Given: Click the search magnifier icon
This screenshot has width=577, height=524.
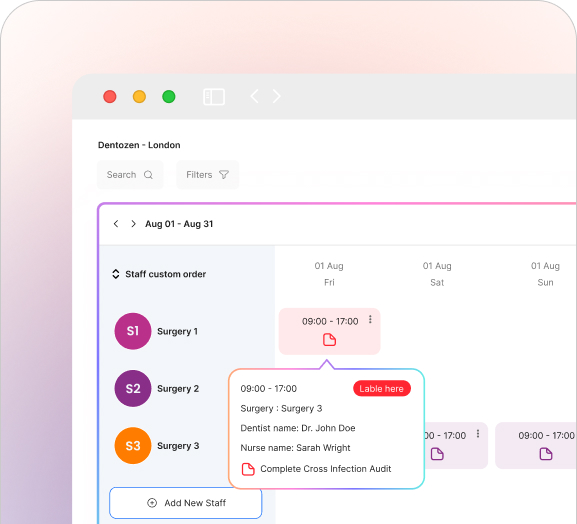Looking at the screenshot, I should 148,174.
